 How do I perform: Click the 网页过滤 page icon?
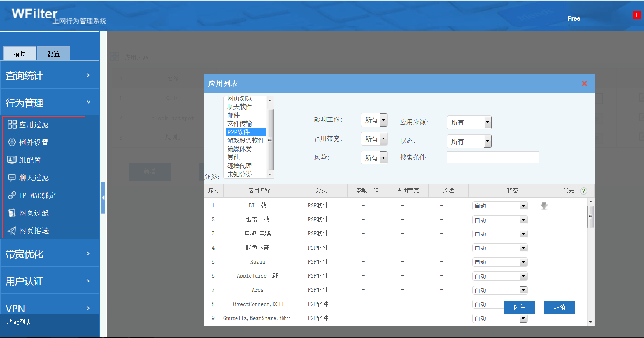click(x=12, y=213)
